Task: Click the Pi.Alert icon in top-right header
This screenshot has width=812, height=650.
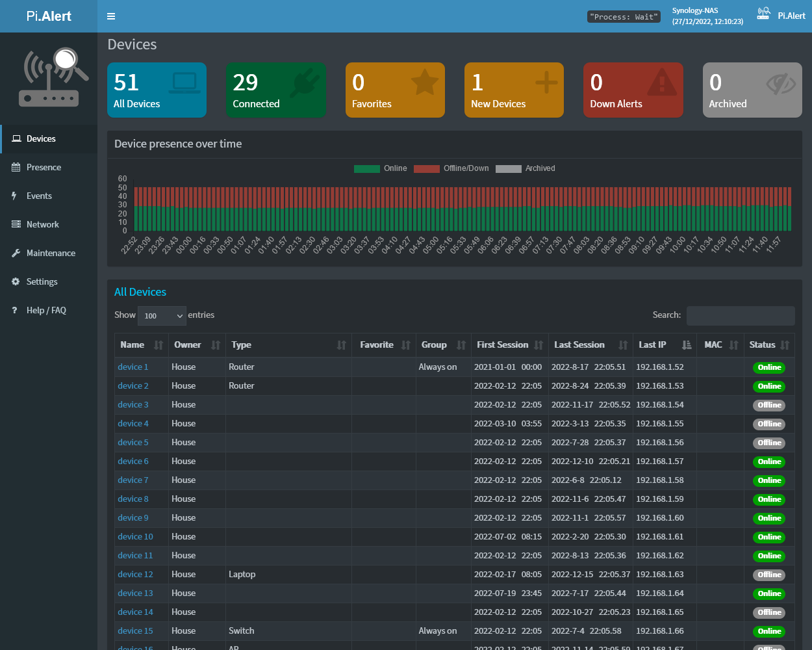Action: pos(764,14)
